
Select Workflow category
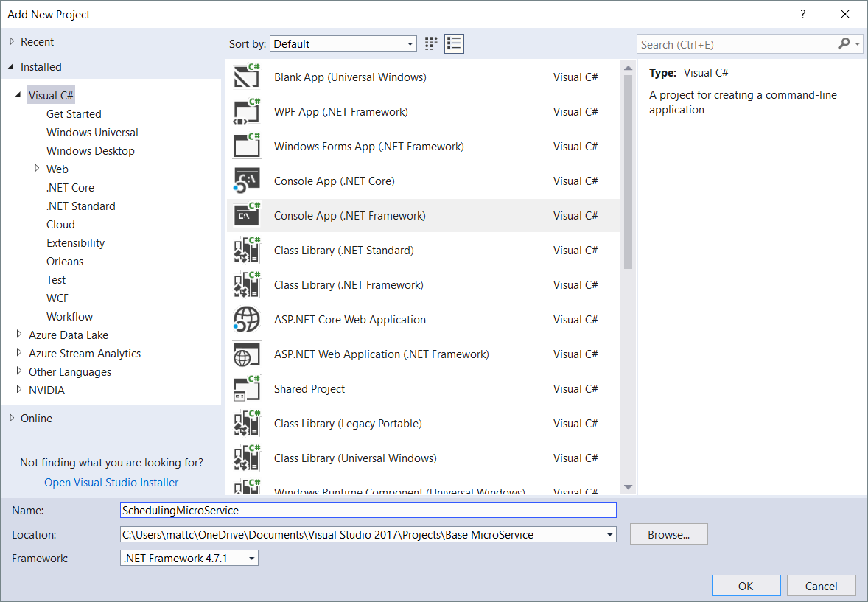click(69, 316)
